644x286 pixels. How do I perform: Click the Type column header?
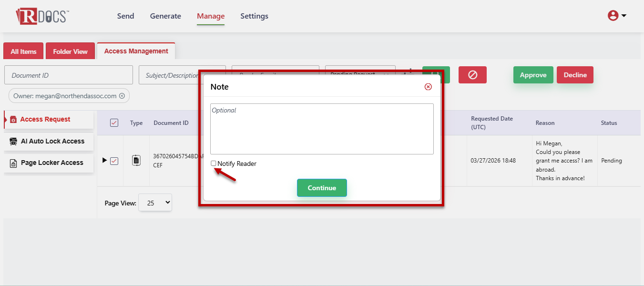[136, 123]
